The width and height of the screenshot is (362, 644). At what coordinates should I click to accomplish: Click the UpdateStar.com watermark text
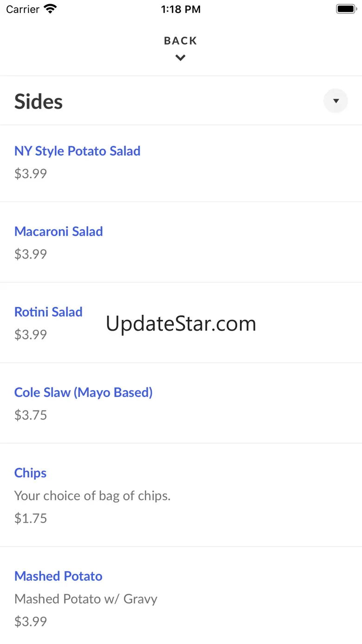tap(181, 324)
